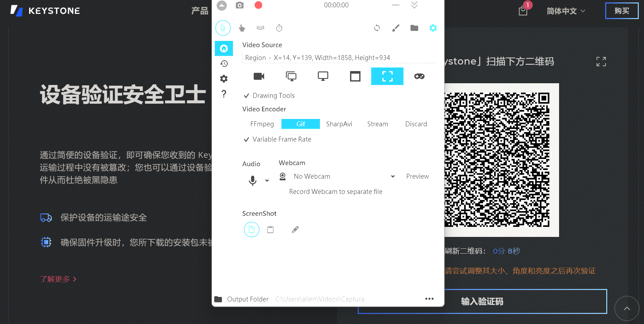
Task: Take a screenshot with the camera icon
Action: [x=240, y=5]
